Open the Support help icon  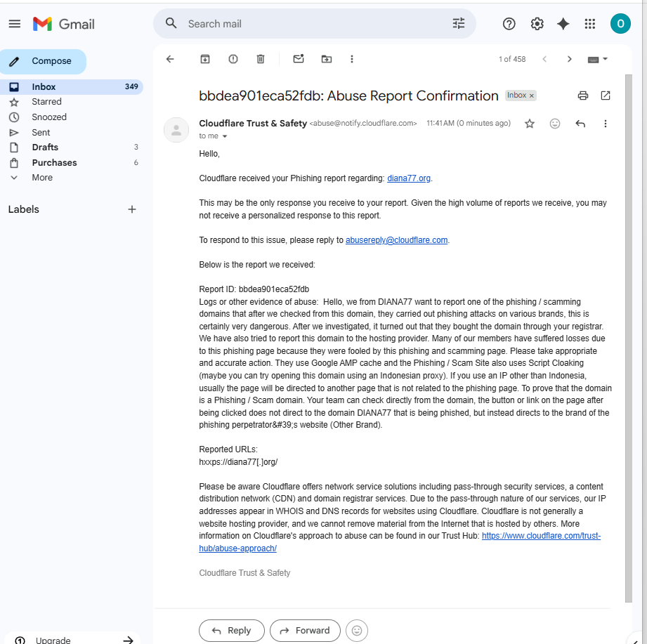509,24
